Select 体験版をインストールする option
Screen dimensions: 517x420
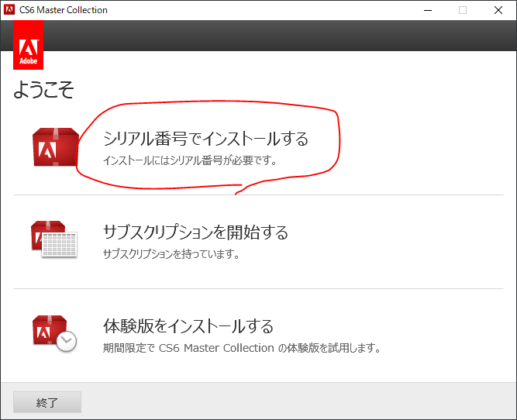188,326
